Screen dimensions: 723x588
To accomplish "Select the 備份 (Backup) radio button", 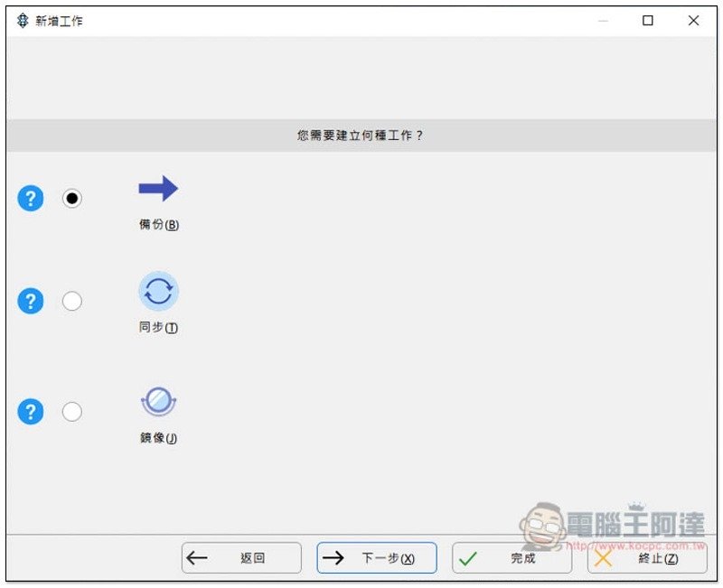I will click(x=72, y=198).
